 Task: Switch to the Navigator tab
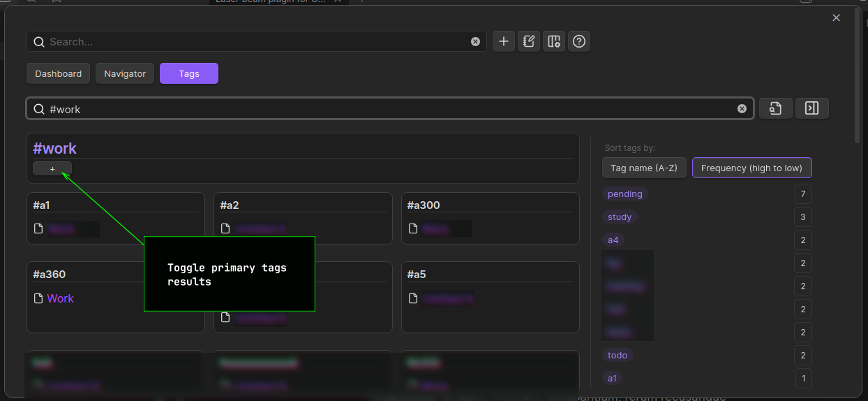pos(125,73)
